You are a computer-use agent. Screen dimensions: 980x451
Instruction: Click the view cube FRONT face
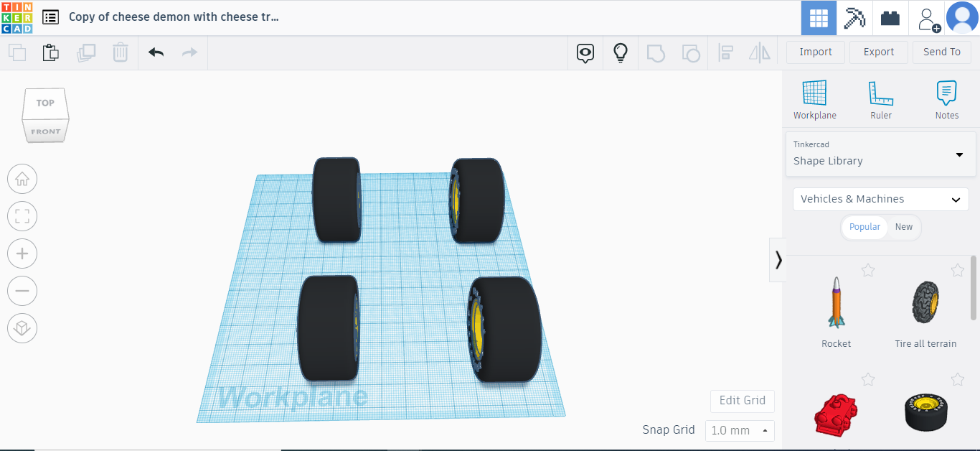point(45,131)
